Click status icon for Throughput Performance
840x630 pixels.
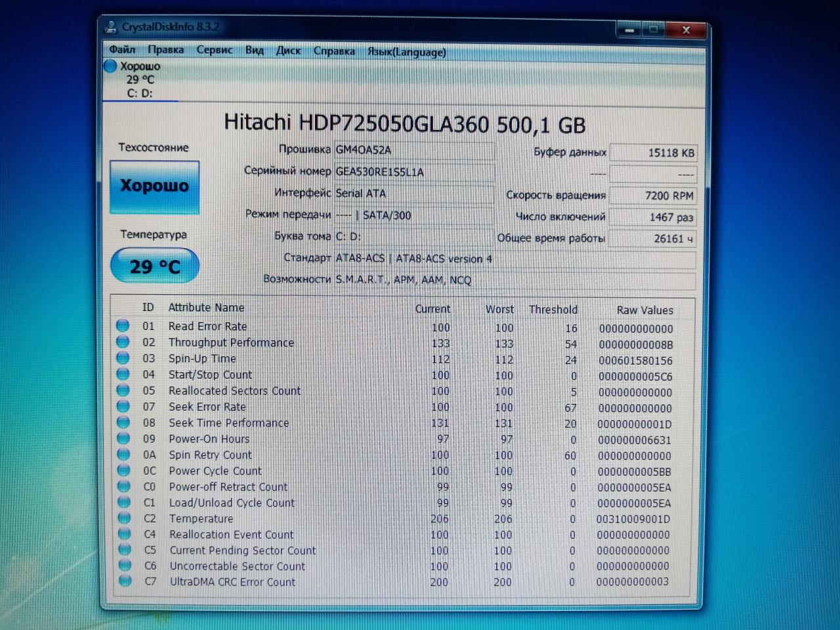[x=122, y=341]
